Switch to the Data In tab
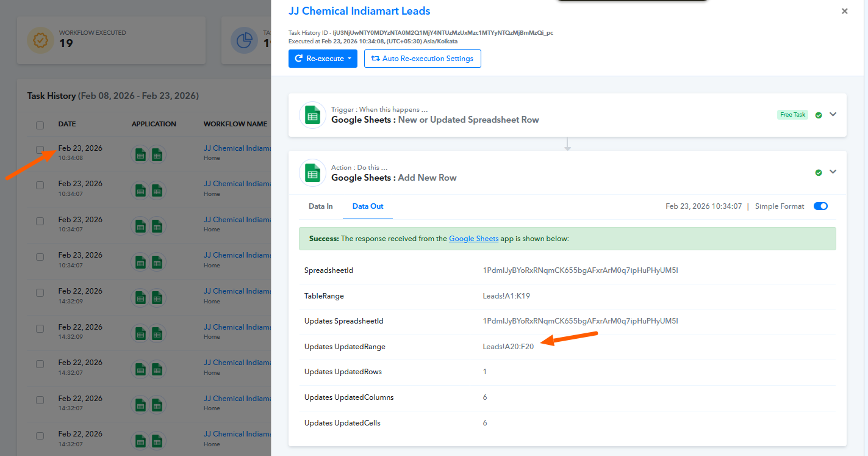The image size is (868, 456). coord(321,206)
